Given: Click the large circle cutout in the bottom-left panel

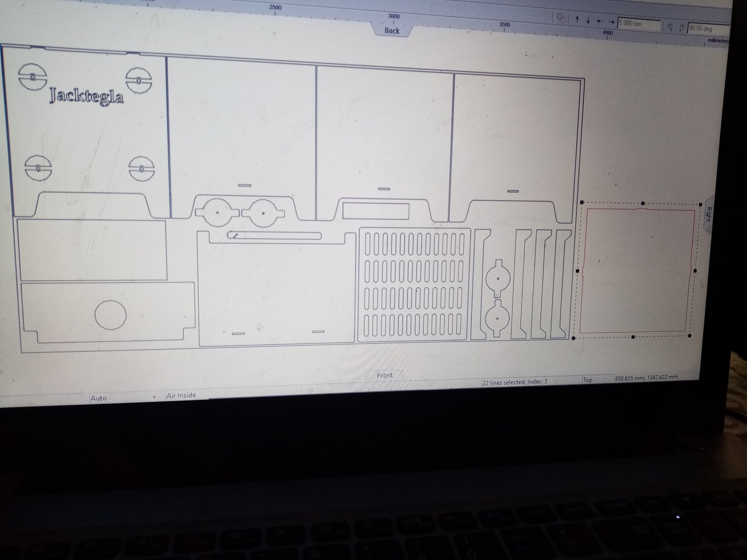Looking at the screenshot, I should point(111,315).
